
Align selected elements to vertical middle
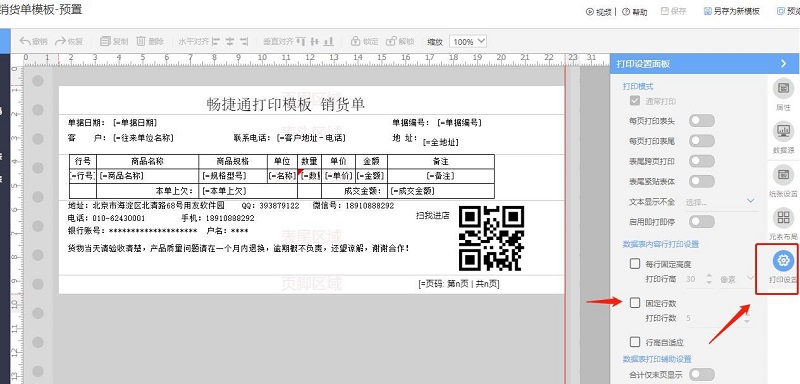click(315, 41)
